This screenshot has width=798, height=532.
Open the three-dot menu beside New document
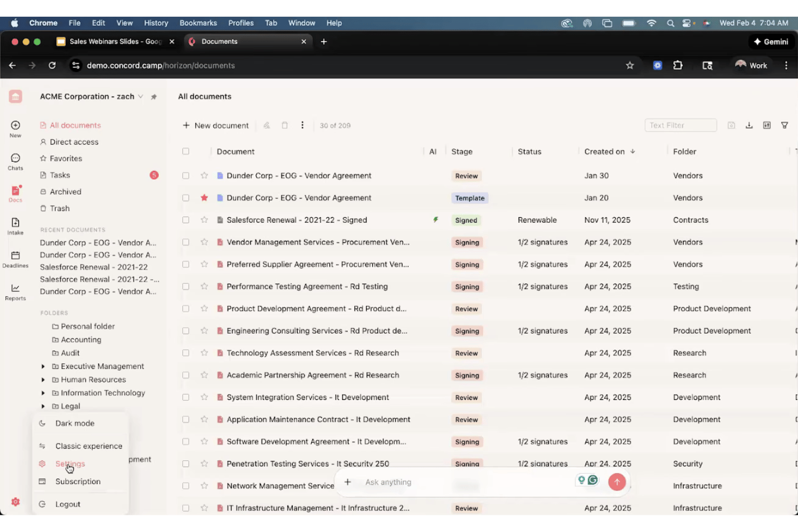302,125
